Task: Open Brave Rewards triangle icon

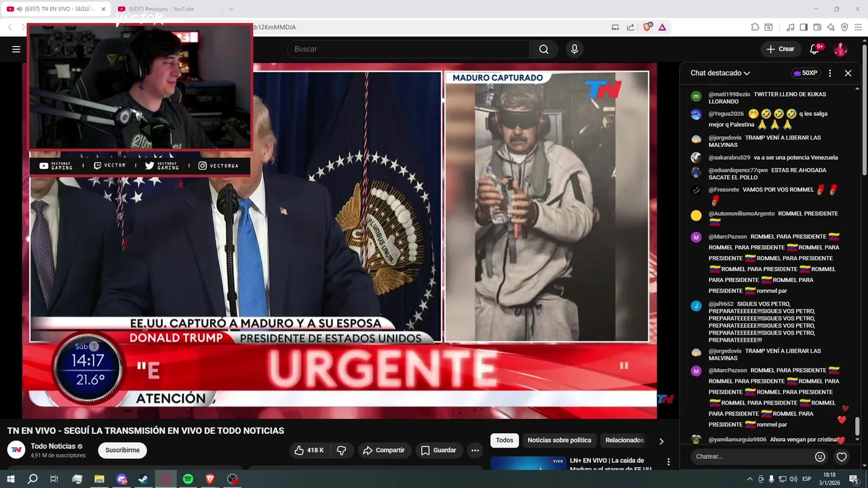Action: coord(662,27)
